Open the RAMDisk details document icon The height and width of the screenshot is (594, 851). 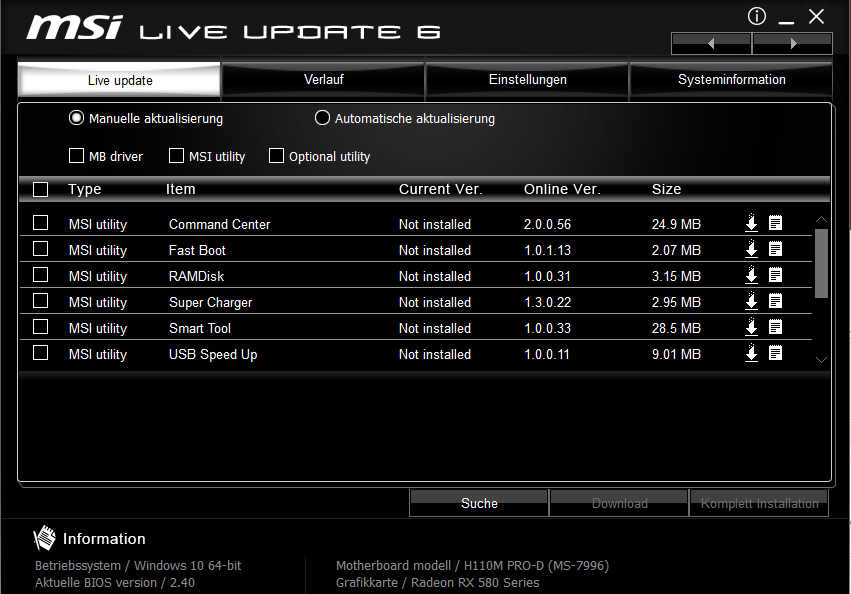tap(776, 275)
